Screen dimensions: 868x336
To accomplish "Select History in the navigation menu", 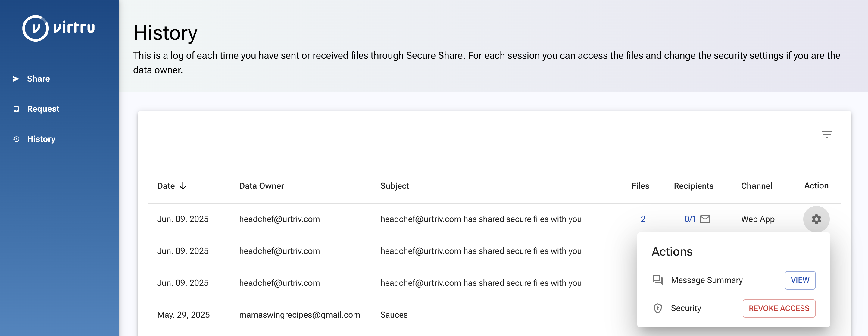I will [41, 139].
